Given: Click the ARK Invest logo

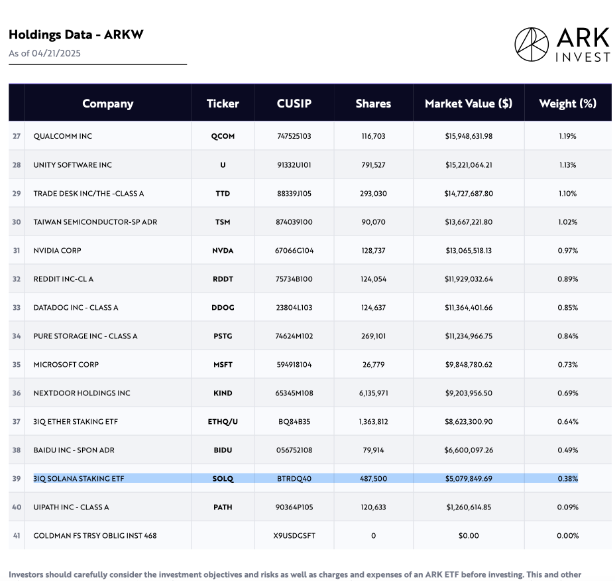Looking at the screenshot, I should click(562, 44).
